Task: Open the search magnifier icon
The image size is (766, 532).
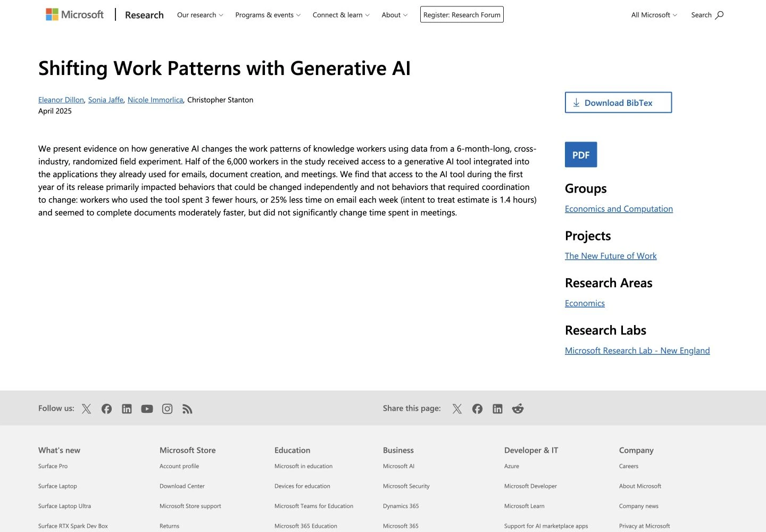Action: (719, 15)
